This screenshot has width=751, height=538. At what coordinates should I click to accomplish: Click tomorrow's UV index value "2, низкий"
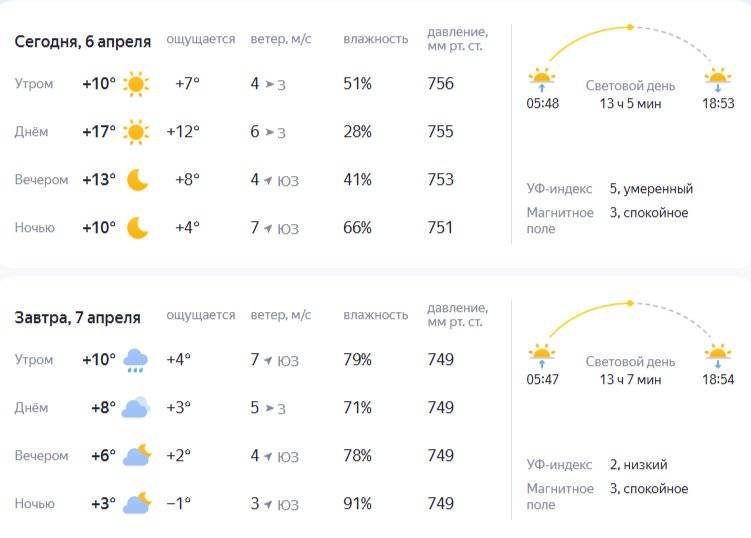pyautogui.click(x=638, y=464)
